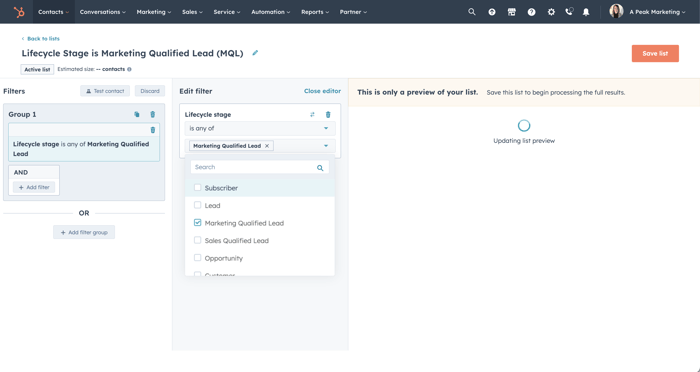Open the Partner menu
The image size is (700, 372).
[353, 12]
